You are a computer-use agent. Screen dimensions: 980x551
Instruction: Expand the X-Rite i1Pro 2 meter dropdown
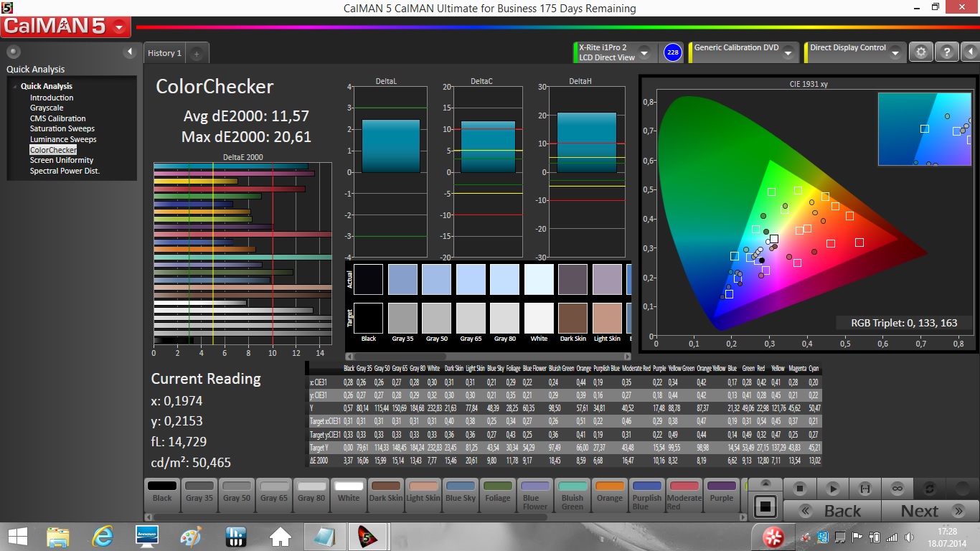[644, 53]
